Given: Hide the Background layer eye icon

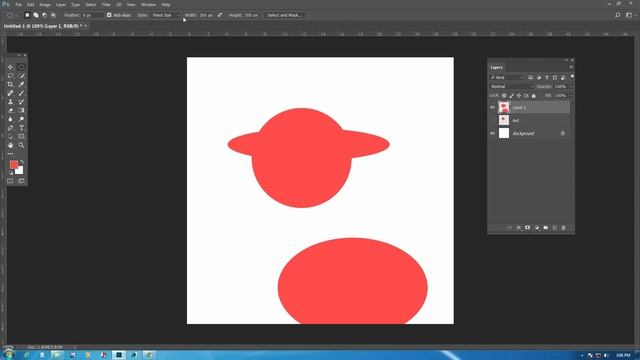Looking at the screenshot, I should click(x=492, y=133).
